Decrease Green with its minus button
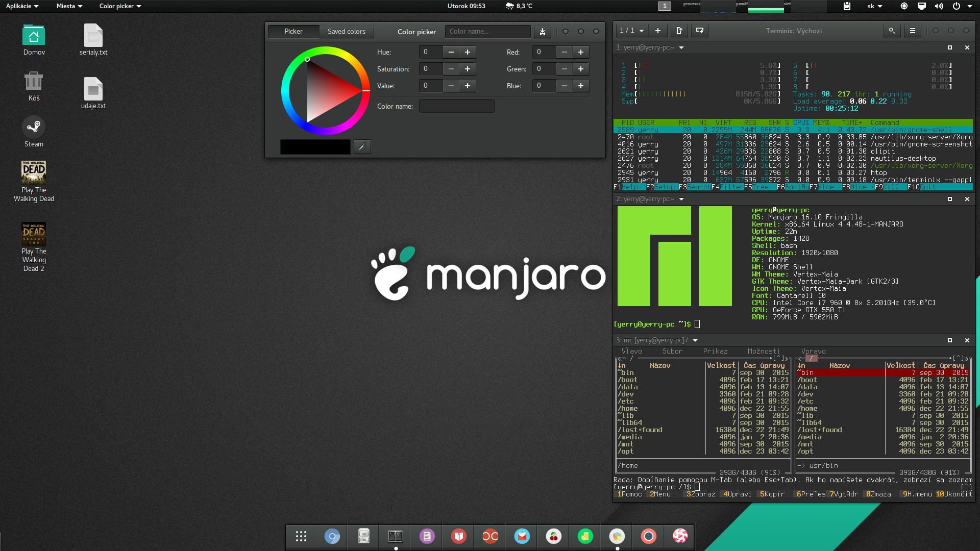This screenshot has width=980, height=551. pyautogui.click(x=565, y=69)
